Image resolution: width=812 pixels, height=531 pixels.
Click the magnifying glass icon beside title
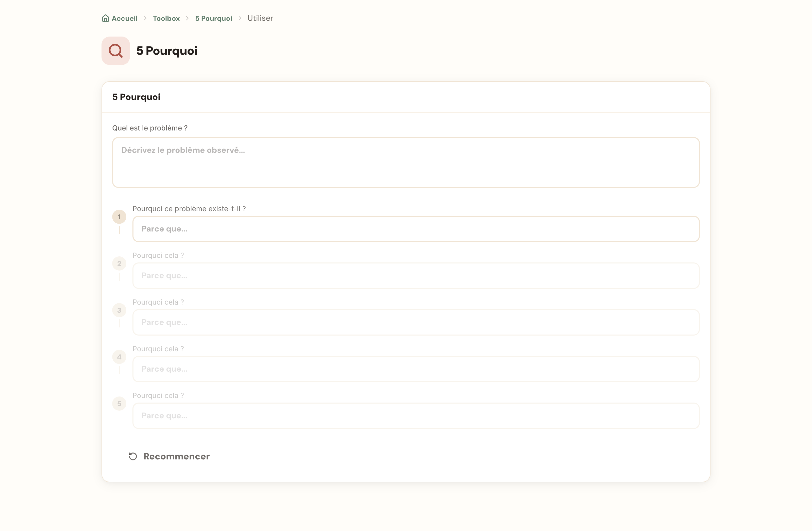coord(116,51)
